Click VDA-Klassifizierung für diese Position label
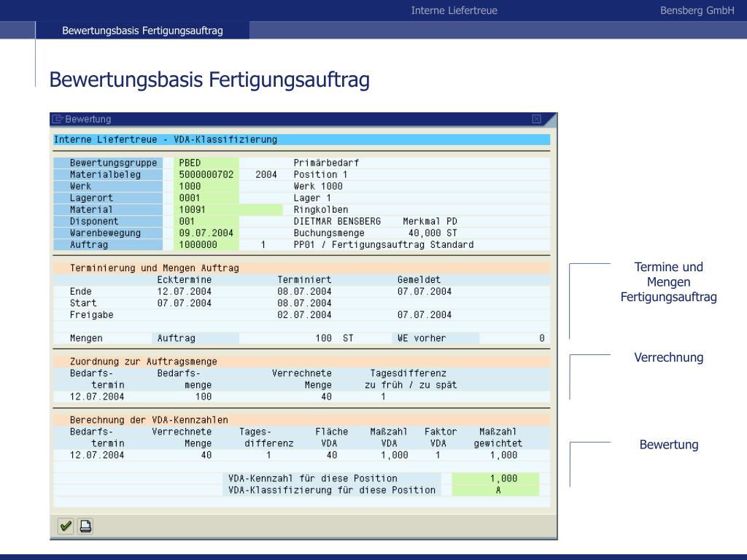Viewport: 747px width, 560px height. pos(332,490)
